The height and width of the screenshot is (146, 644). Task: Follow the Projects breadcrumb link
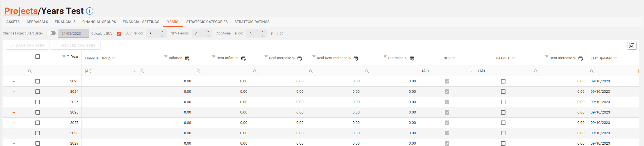coord(21,11)
